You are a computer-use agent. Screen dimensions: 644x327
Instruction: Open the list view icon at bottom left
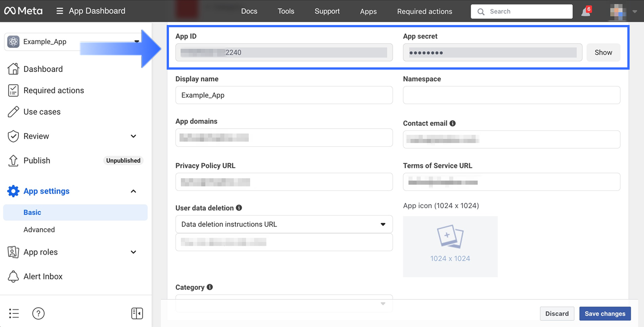(14, 313)
